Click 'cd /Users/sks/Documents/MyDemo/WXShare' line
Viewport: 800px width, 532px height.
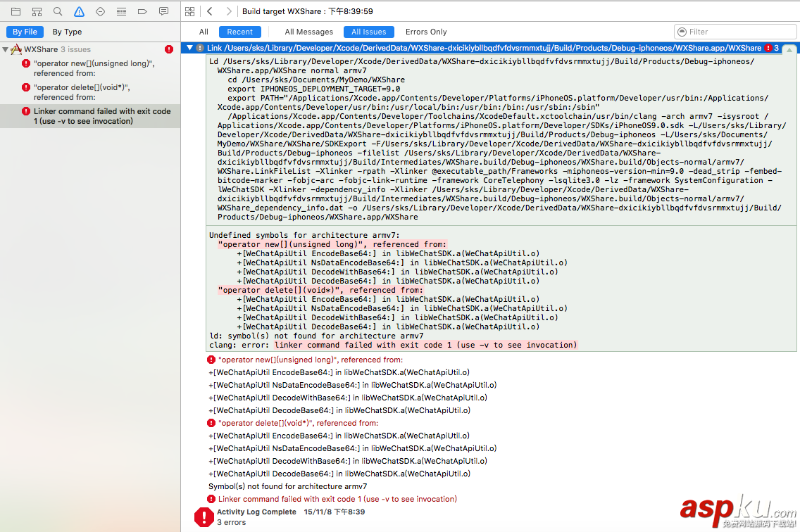click(x=316, y=80)
